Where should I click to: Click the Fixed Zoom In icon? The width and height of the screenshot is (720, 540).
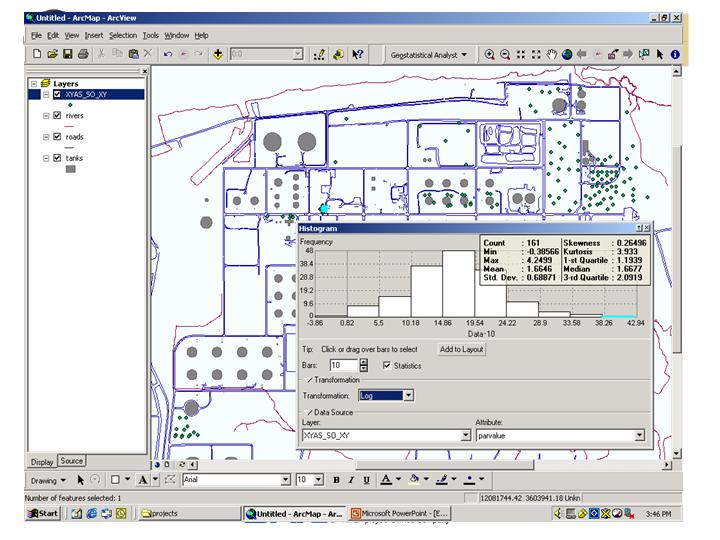point(521,55)
